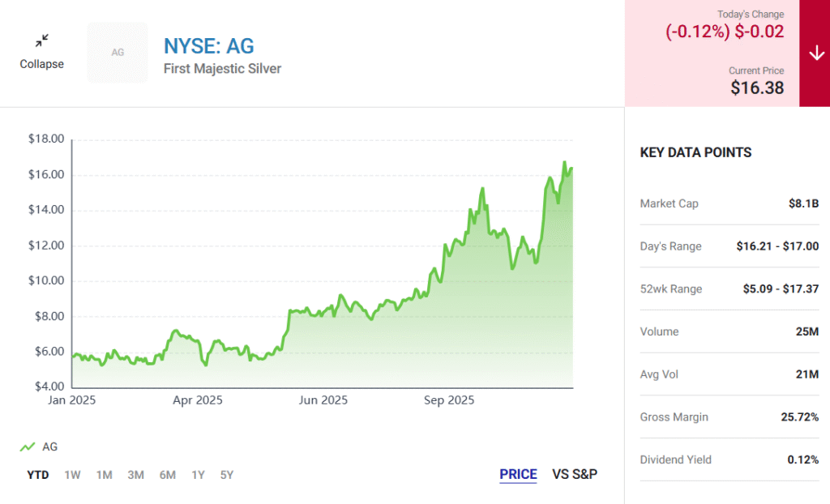Click the Current Price $16.38 value

(757, 88)
